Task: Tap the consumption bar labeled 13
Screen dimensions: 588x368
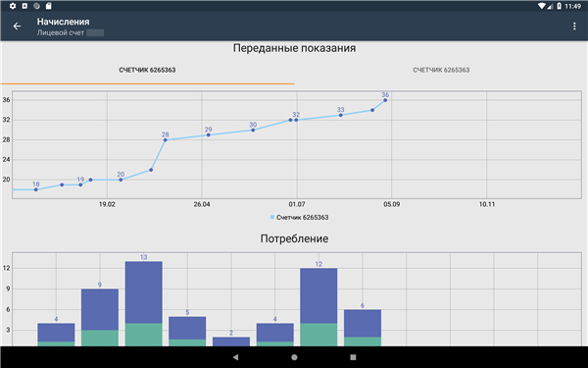Action: point(144,304)
